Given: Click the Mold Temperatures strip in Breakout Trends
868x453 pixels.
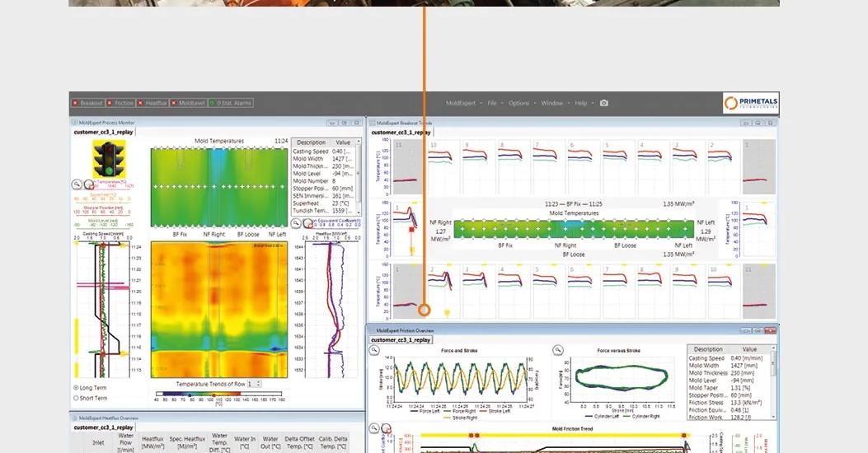Looking at the screenshot, I should coord(574,229).
